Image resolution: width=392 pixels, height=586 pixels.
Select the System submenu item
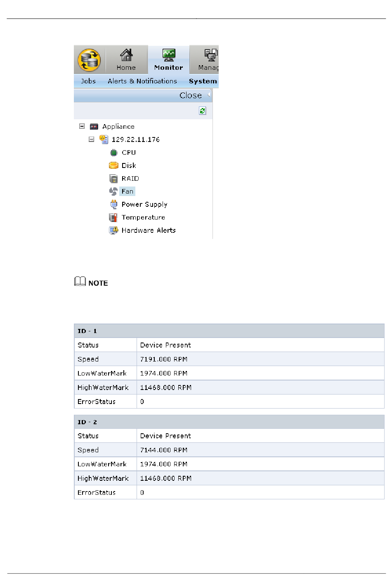tap(203, 81)
